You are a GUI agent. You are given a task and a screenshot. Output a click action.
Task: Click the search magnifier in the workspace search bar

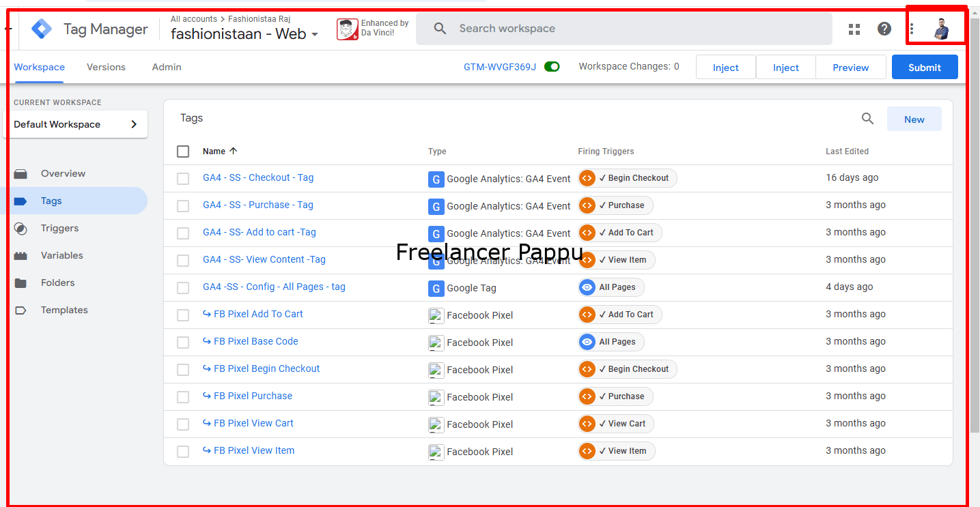coord(440,29)
